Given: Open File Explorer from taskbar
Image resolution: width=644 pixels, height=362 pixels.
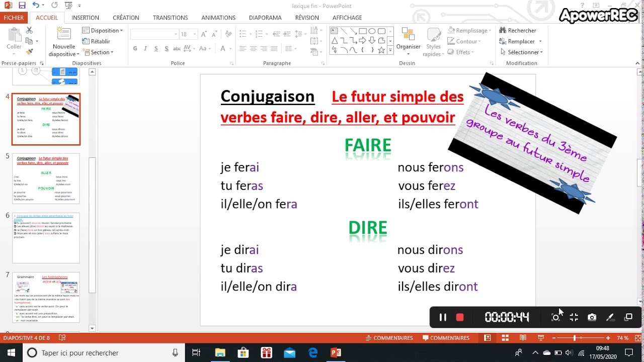Looking at the screenshot, I should (220, 353).
